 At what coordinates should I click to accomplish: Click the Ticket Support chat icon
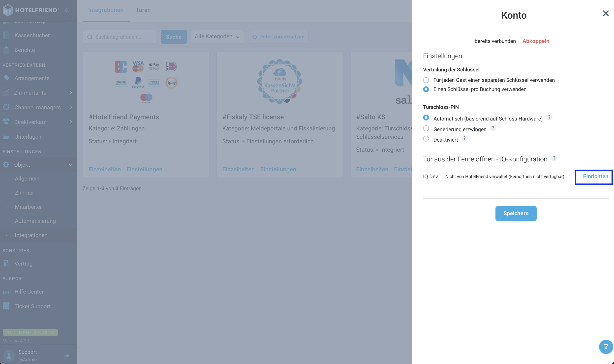pos(6,306)
